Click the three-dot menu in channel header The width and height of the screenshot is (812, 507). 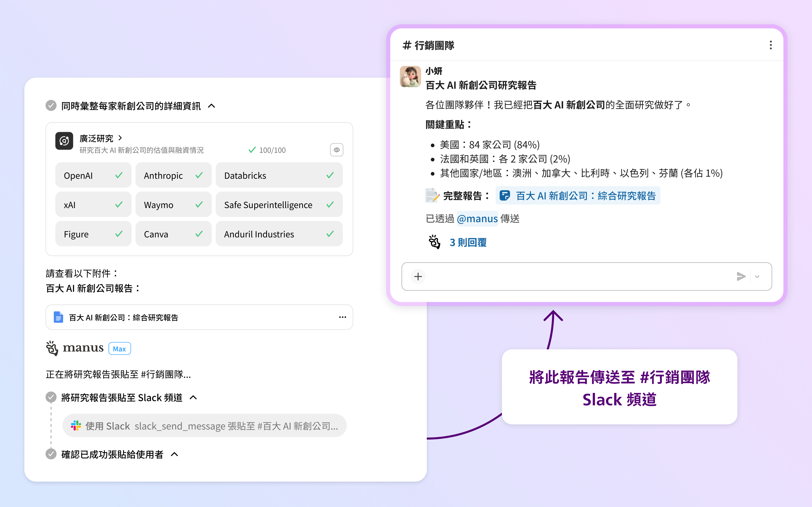pos(770,45)
